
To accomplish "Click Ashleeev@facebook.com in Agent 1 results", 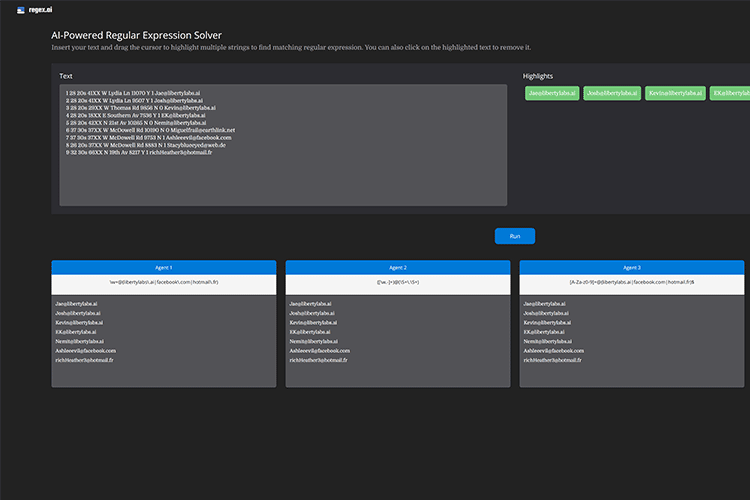I will click(x=85, y=351).
